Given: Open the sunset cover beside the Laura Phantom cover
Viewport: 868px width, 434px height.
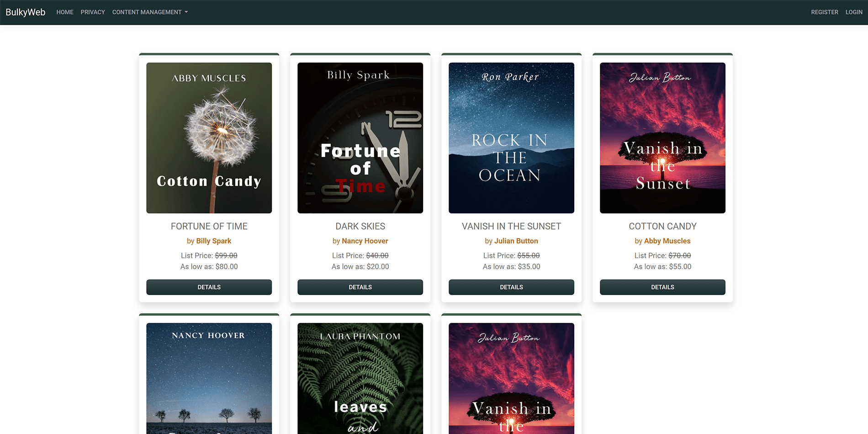Looking at the screenshot, I should tap(512, 378).
